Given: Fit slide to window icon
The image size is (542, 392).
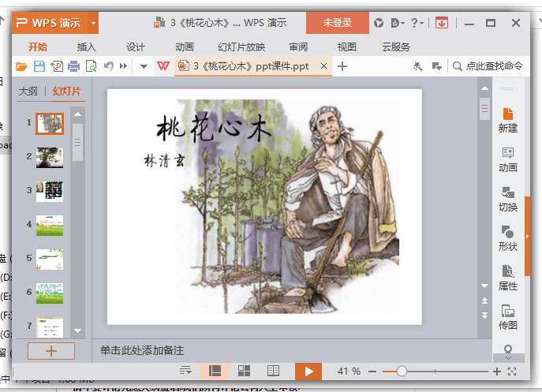Looking at the screenshot, I should click(x=512, y=371).
